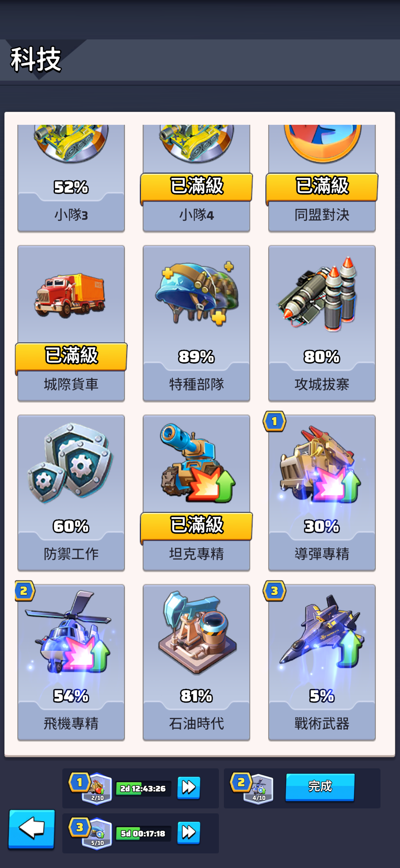Click the 5d 00:17:18 research timer bar
The width and height of the screenshot is (400, 868).
(143, 834)
